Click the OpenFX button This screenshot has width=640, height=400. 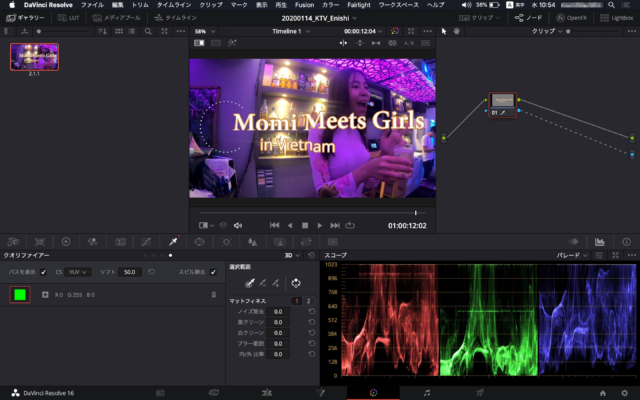point(568,18)
